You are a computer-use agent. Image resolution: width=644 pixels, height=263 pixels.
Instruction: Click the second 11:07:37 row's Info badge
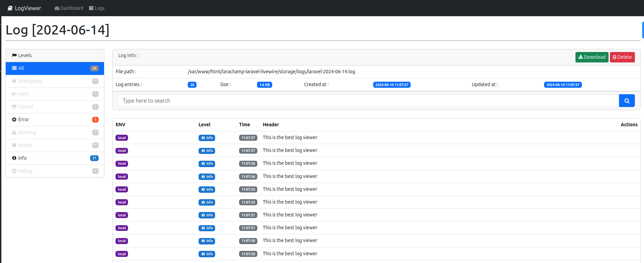click(207, 151)
